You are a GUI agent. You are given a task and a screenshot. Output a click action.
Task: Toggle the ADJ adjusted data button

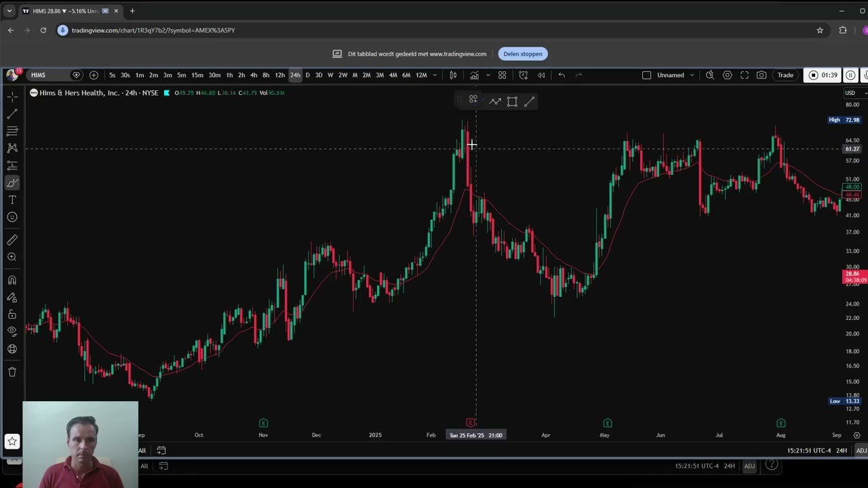point(861,451)
